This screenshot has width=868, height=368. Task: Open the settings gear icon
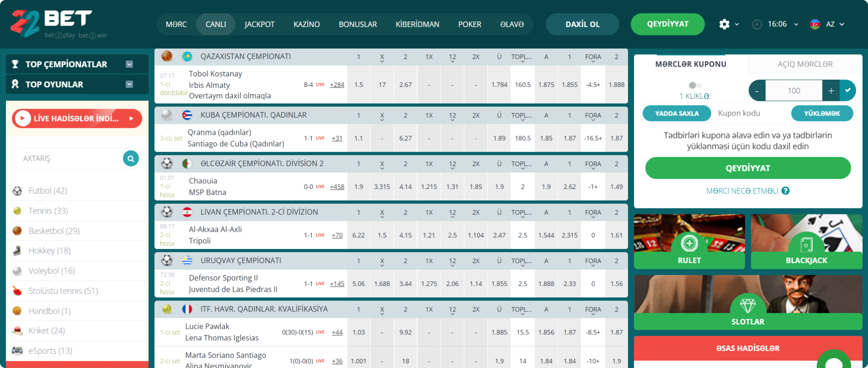[x=724, y=24]
